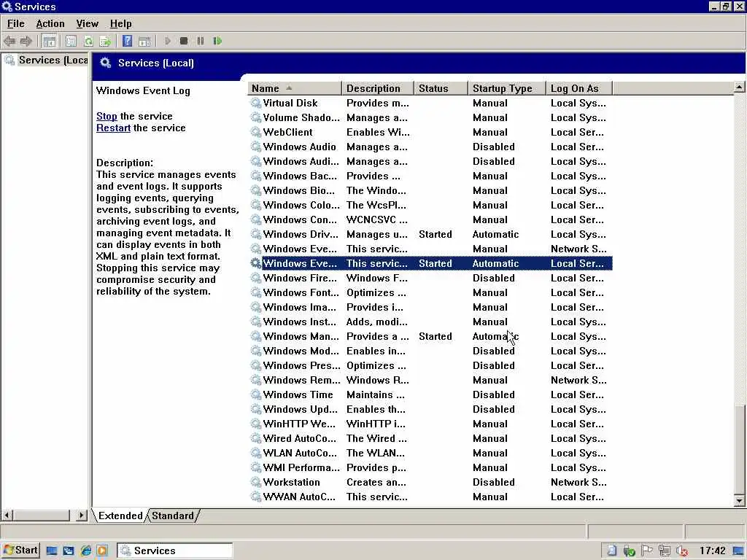This screenshot has height=560, width=747.
Task: Click the gear icon of Windows Presentation row
Action: [256, 366]
